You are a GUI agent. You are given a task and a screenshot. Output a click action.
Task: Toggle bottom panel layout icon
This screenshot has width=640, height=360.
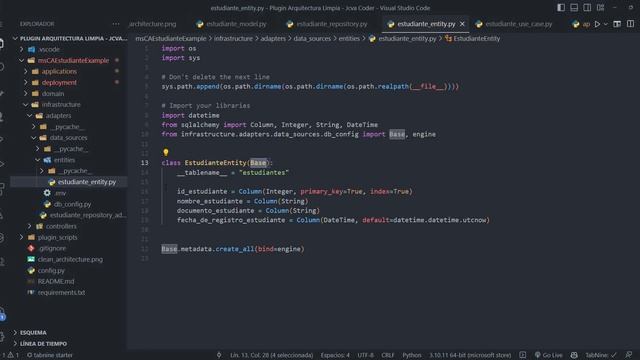point(574,7)
